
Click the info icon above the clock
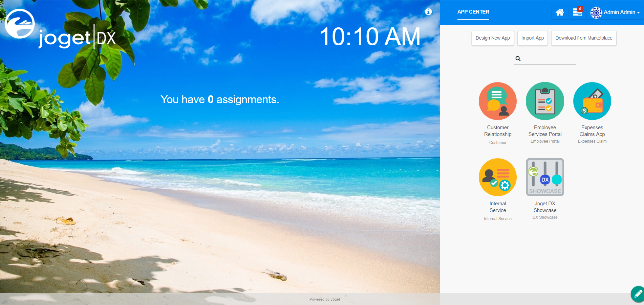[428, 12]
